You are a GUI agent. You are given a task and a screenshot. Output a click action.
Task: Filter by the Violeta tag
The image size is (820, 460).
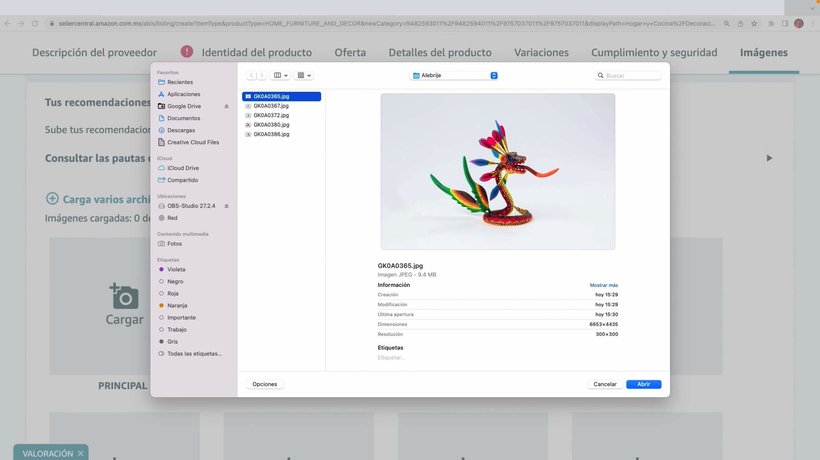click(176, 269)
